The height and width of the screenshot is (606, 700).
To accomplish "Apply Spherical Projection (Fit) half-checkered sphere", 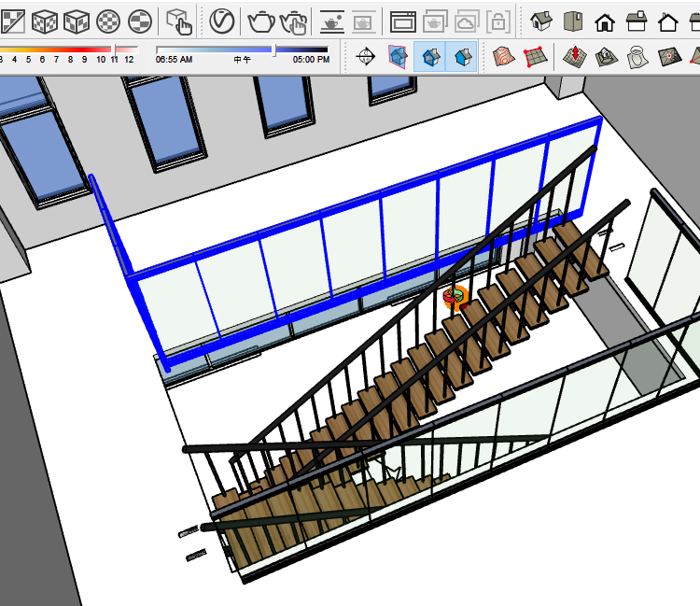I will (140, 21).
